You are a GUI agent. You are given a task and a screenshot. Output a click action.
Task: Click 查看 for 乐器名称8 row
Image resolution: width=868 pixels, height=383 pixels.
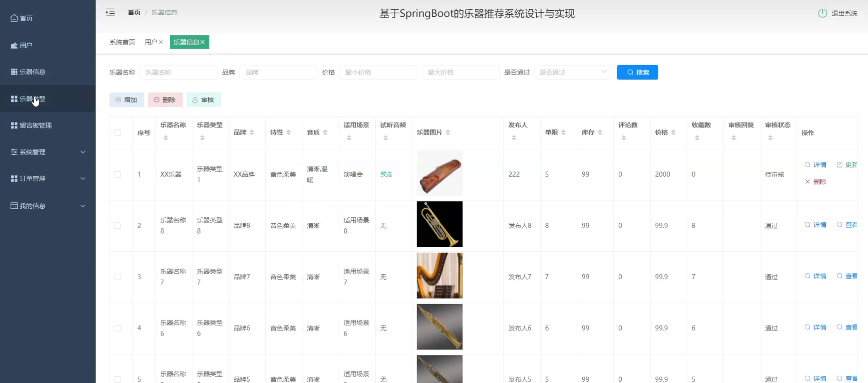847,225
